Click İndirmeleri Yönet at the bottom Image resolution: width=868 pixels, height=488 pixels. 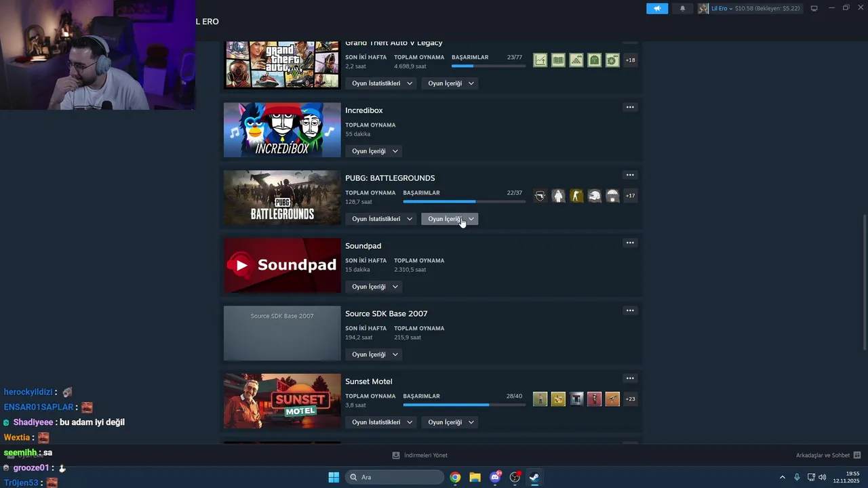click(x=426, y=455)
